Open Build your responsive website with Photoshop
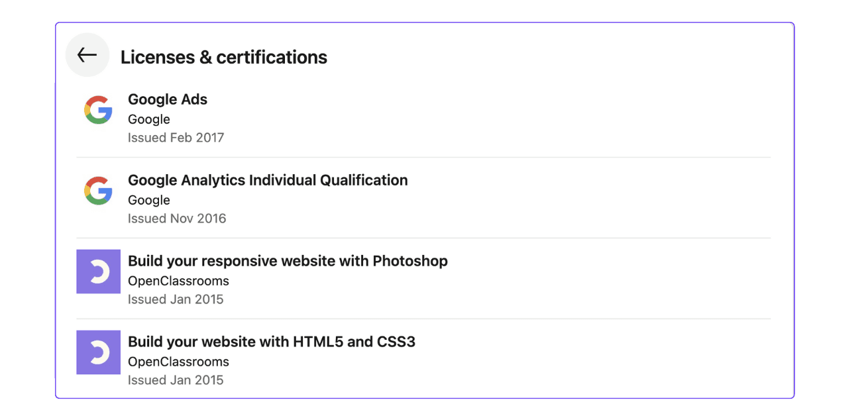 [288, 261]
